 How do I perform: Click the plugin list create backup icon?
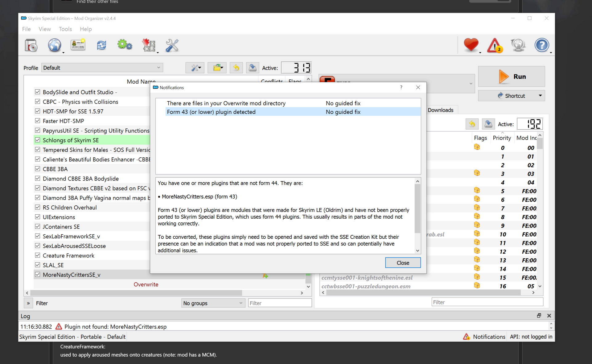pos(488,124)
